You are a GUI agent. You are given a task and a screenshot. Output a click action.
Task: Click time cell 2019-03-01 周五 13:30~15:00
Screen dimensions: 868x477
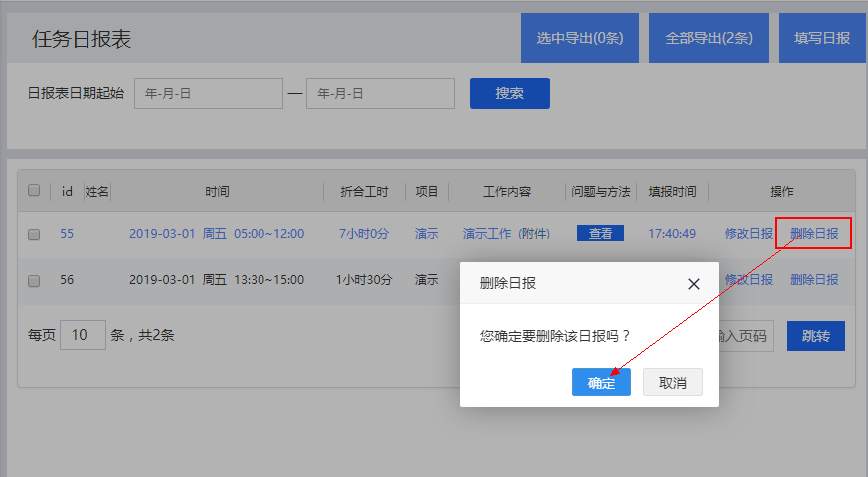pyautogui.click(x=217, y=280)
